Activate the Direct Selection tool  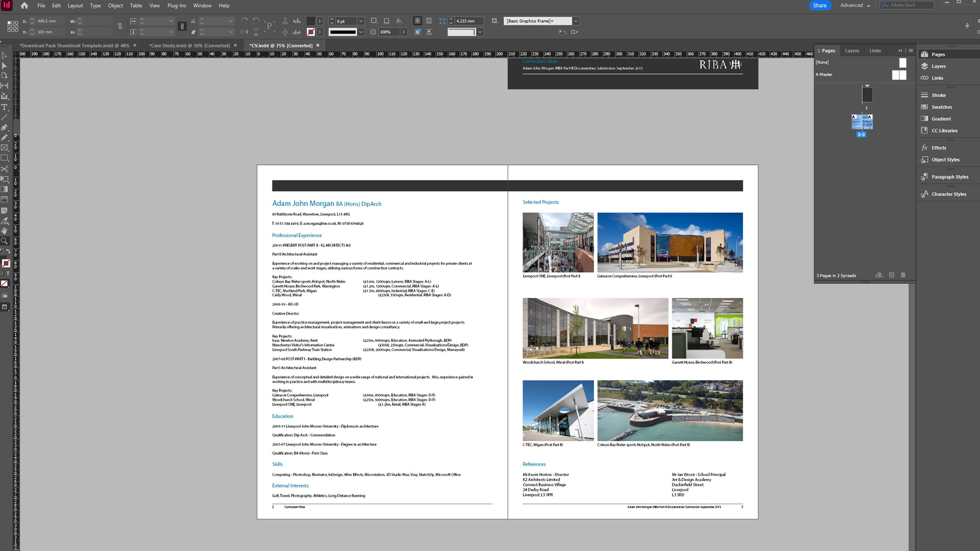pos(5,65)
